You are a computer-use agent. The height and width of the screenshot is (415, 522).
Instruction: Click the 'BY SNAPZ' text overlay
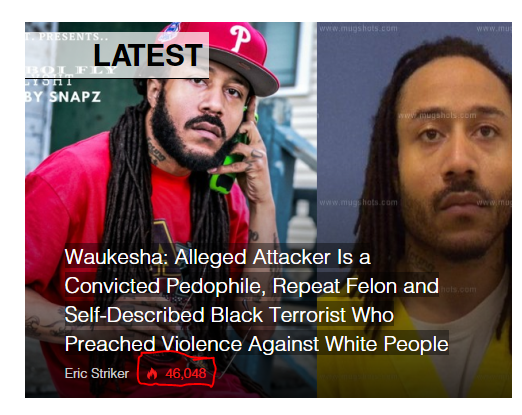pos(63,97)
